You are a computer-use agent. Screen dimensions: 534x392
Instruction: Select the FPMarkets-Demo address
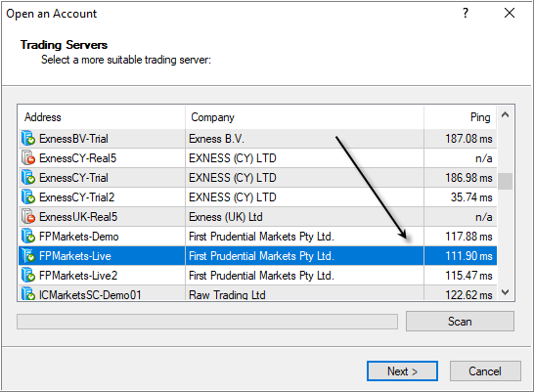(x=78, y=237)
